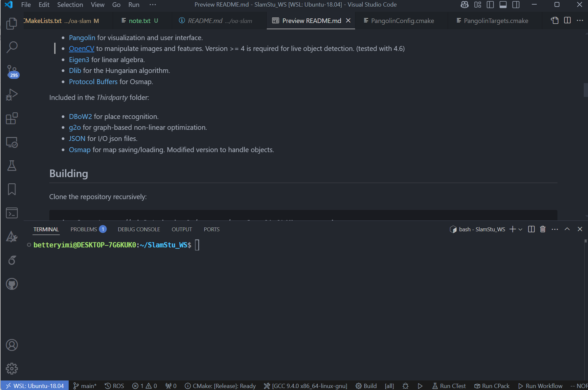588x390 pixels.
Task: Click the CMake Build button
Action: (x=366, y=386)
